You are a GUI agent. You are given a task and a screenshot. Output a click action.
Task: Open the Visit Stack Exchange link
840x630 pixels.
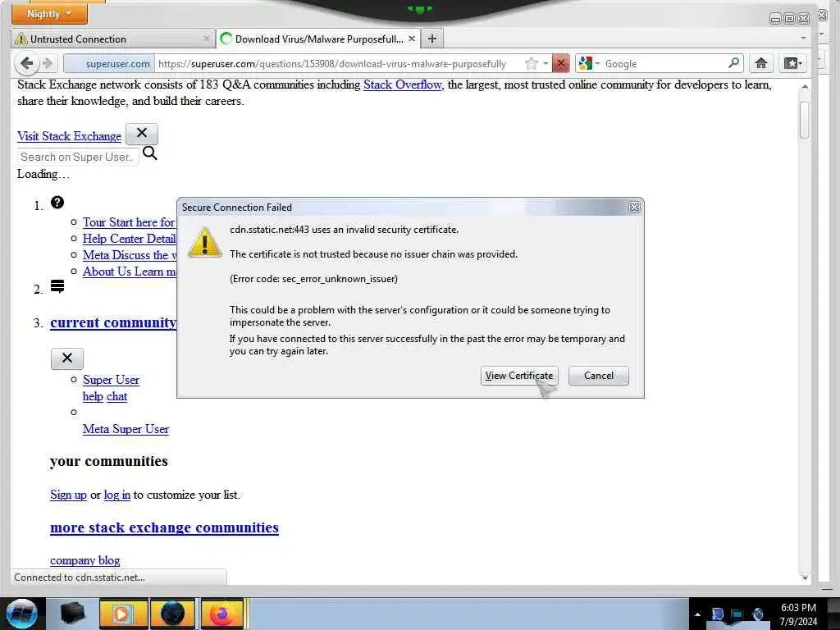coord(69,136)
